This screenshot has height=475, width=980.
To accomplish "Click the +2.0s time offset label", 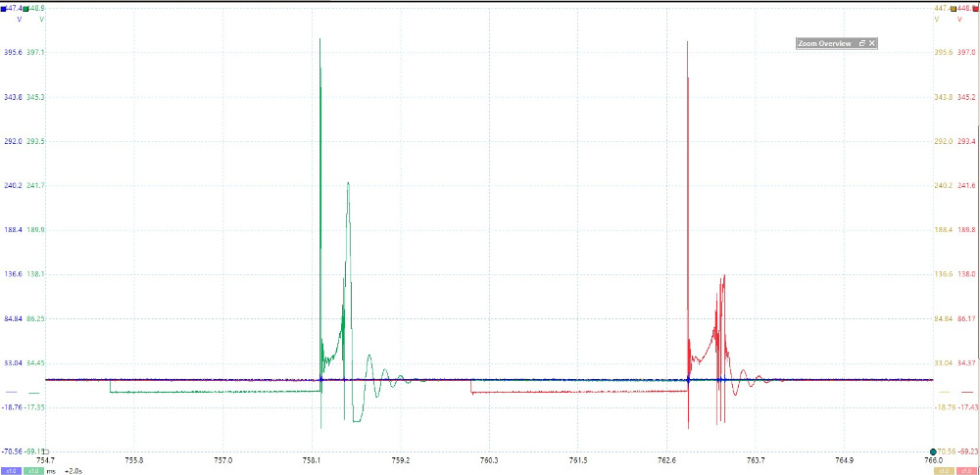I will [x=73, y=471].
